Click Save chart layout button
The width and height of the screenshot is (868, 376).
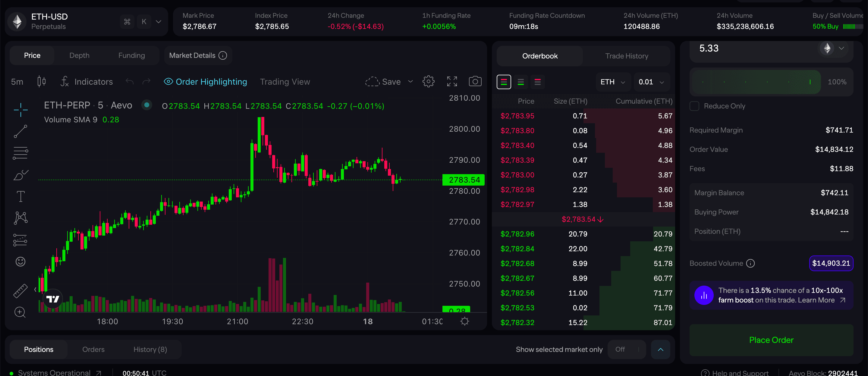click(x=383, y=82)
